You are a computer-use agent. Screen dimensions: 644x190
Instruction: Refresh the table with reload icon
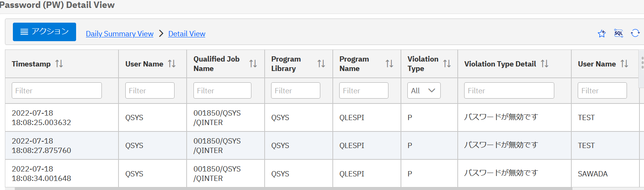[x=635, y=33]
